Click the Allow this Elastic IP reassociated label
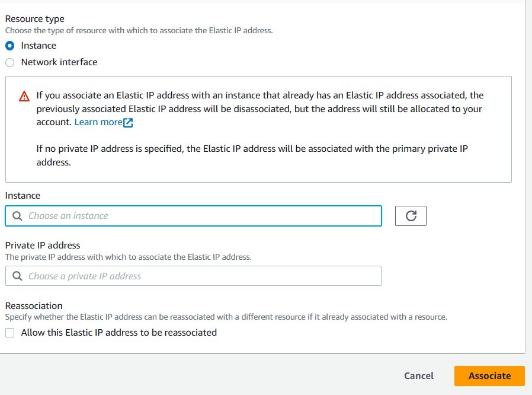 pyautogui.click(x=118, y=333)
